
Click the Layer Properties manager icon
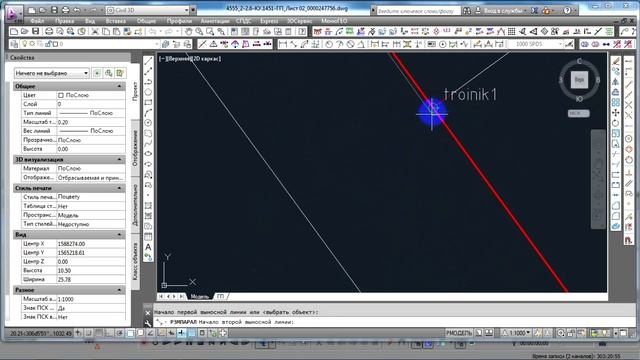tap(14, 44)
